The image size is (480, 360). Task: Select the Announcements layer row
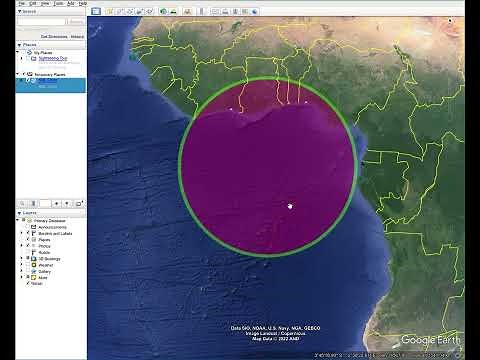point(52,227)
